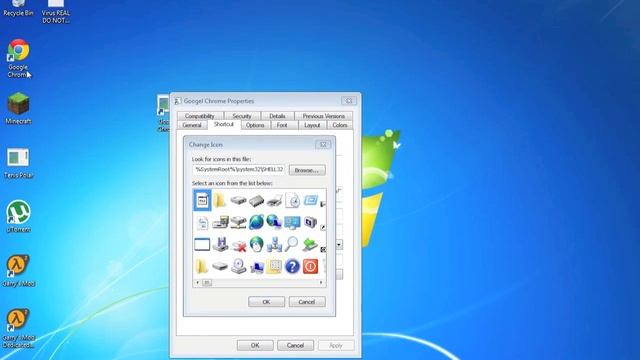Select the blank window frame icon
The image size is (640, 360).
202,244
